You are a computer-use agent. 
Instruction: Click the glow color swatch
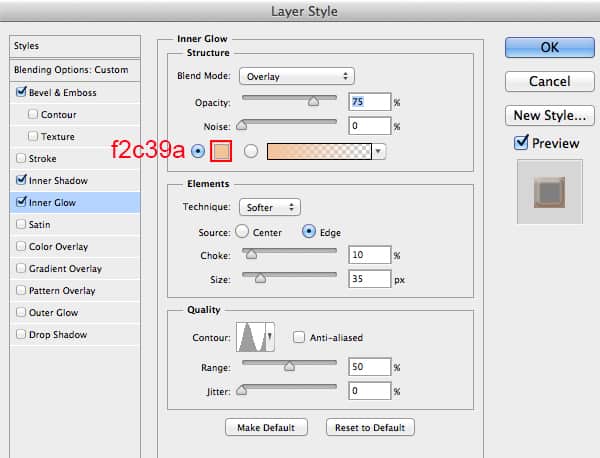point(222,151)
